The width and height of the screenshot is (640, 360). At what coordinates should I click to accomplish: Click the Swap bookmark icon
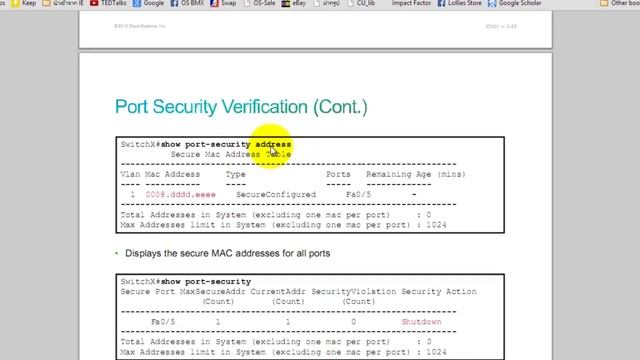[215, 3]
